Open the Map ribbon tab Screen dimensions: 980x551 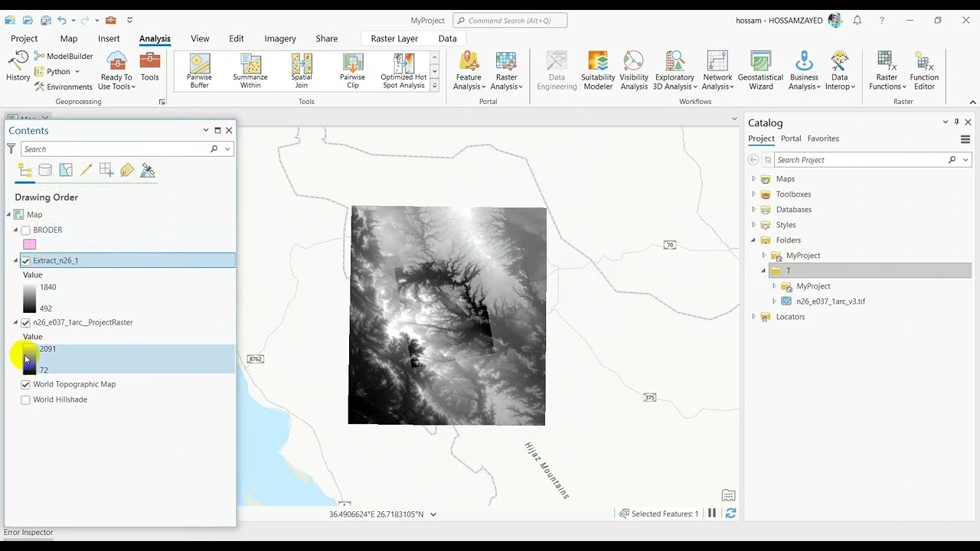[69, 38]
